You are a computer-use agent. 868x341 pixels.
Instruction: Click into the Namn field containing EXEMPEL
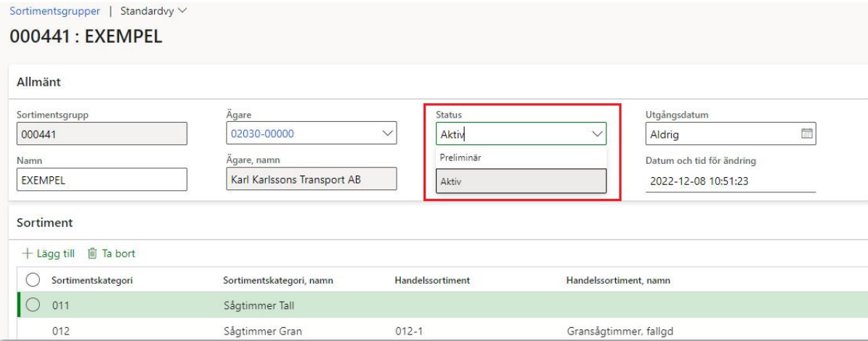click(x=101, y=181)
